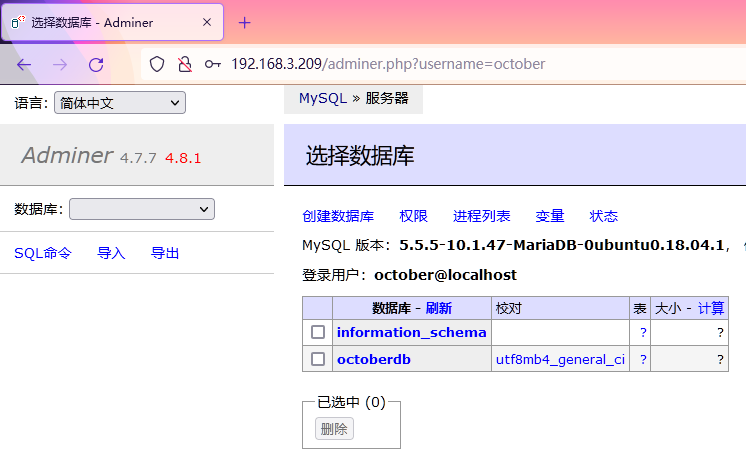Tick the octoberdb checkbox
The height and width of the screenshot is (471, 746).
[x=318, y=359]
